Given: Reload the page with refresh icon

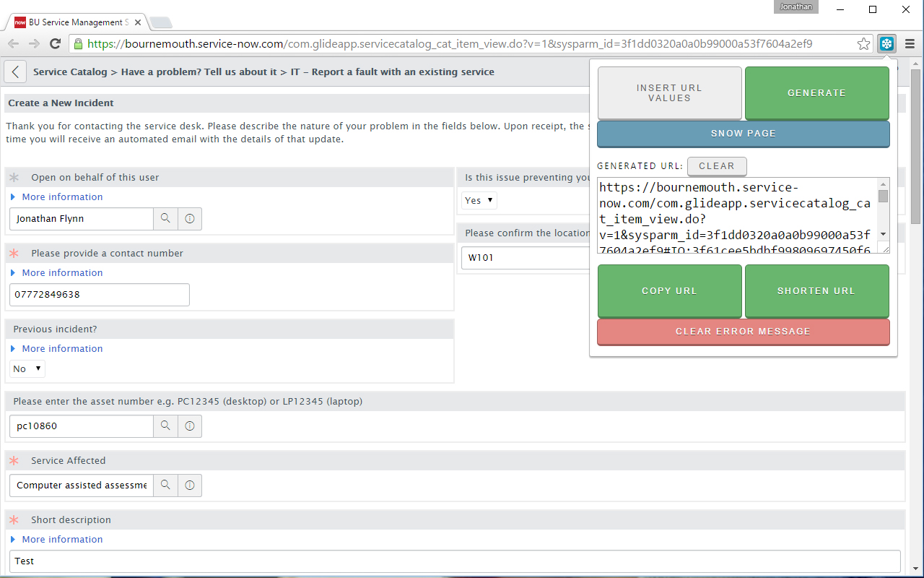Looking at the screenshot, I should [x=55, y=44].
